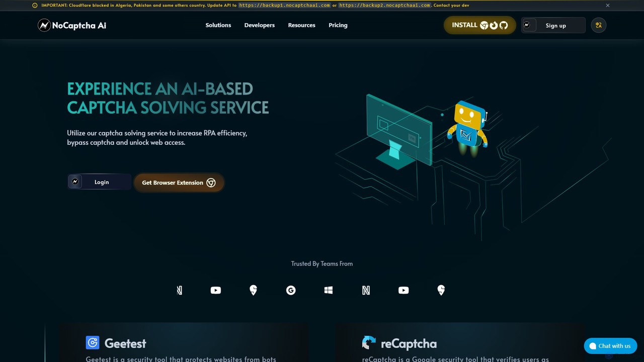
Task: Open the Developers menu
Action: [x=260, y=25]
